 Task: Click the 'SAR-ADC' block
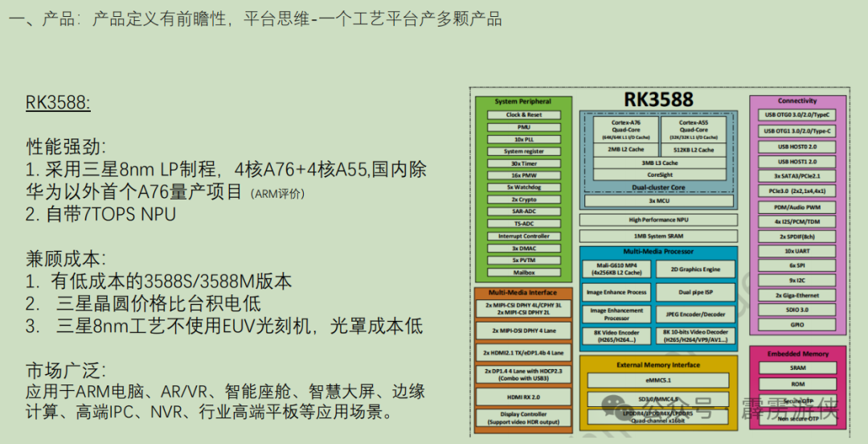(524, 212)
